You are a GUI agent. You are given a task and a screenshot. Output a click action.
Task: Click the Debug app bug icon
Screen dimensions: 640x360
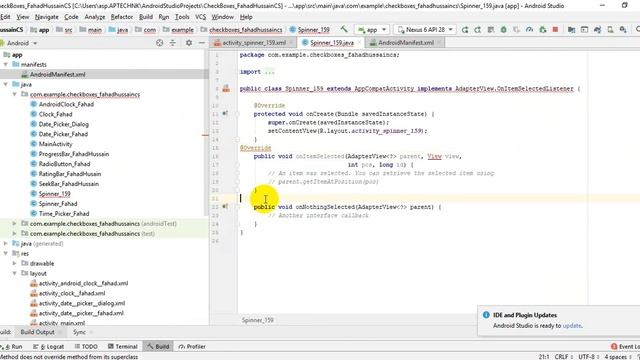(x=504, y=30)
